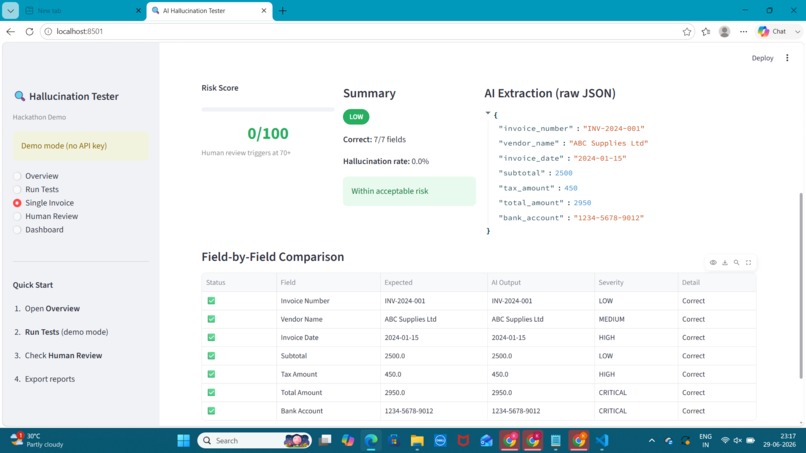Click the Total Amount row status checkbox
Image resolution: width=806 pixels, height=453 pixels.
pyautogui.click(x=211, y=392)
